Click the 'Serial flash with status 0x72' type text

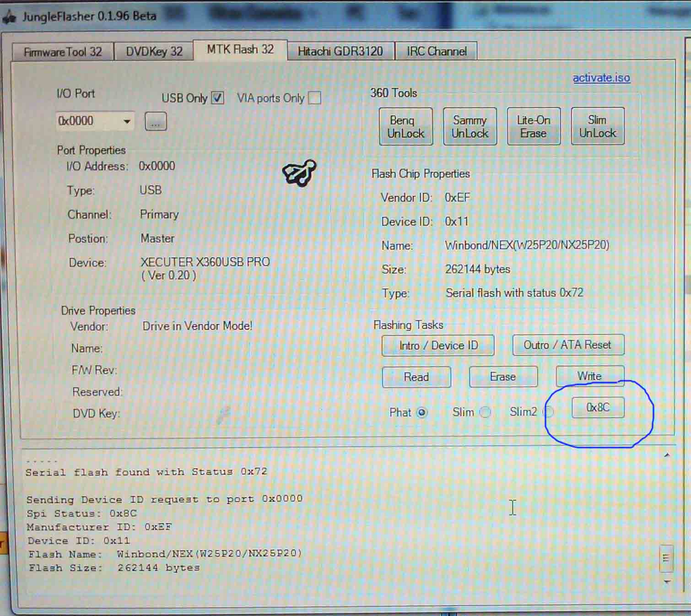pos(514,293)
